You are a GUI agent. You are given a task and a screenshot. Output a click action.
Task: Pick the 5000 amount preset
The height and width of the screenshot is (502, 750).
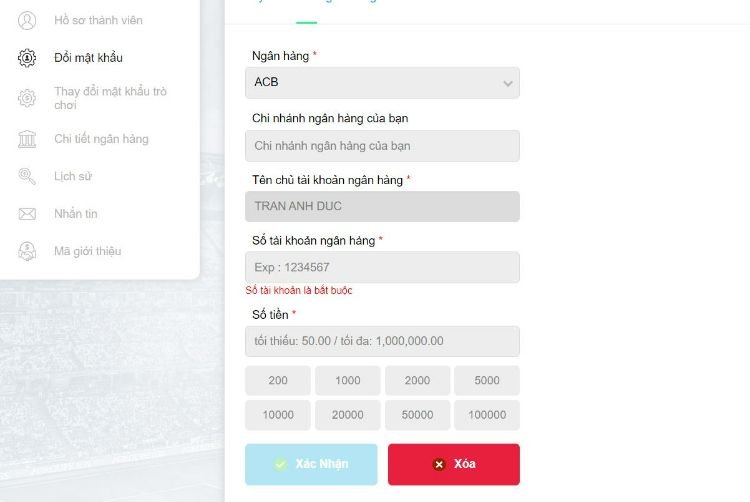[x=487, y=381]
